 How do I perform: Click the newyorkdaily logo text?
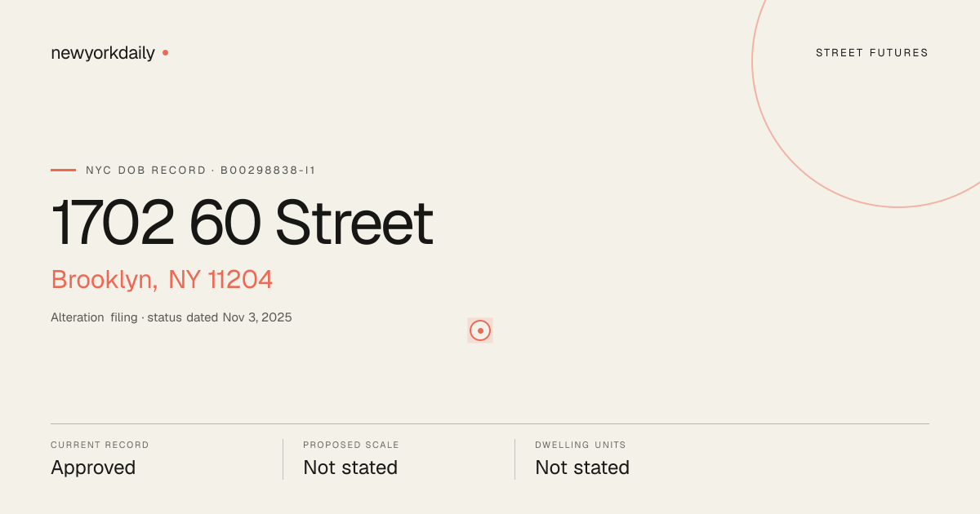coord(103,53)
